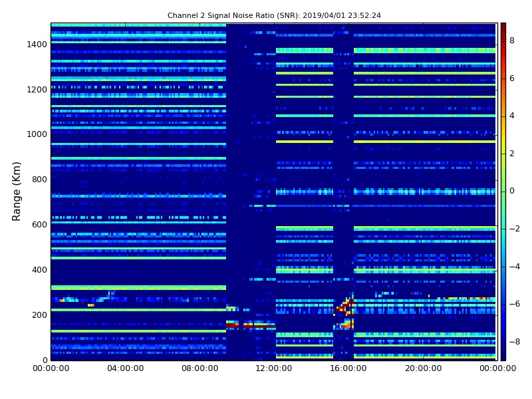Screen dimensions: 532x399
Task: Click the green middle of the colorbar
Action: [503, 192]
